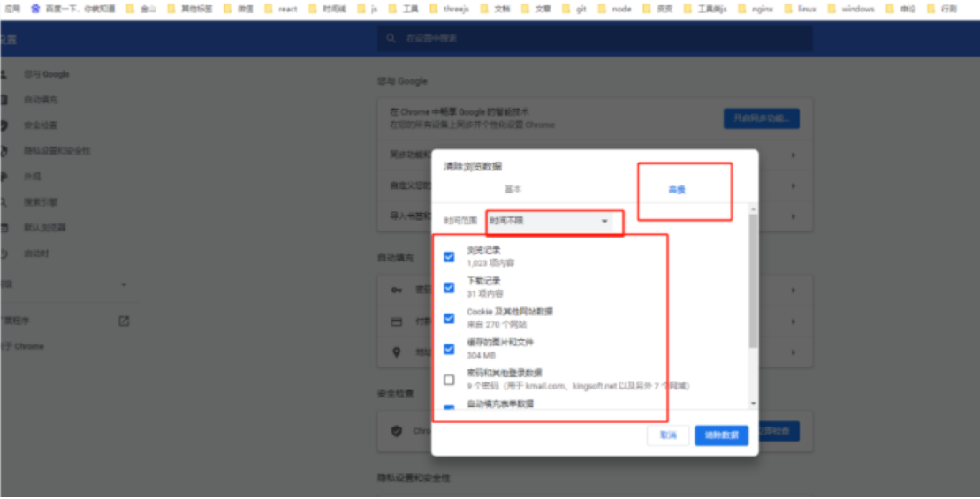Click the 开启同步功能 button
The height and width of the screenshot is (499, 980).
point(761,118)
